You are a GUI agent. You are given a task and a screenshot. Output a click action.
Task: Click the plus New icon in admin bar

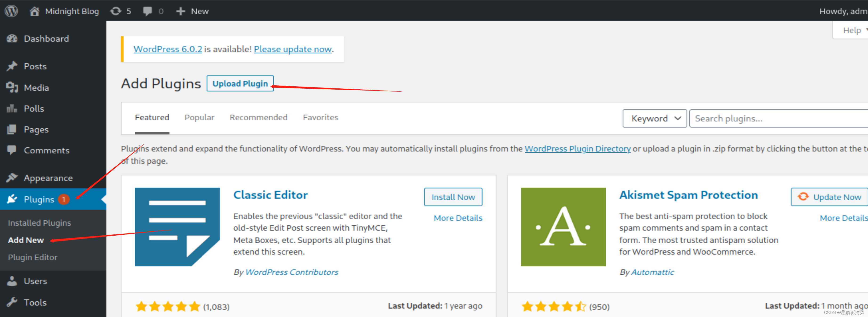tap(192, 11)
